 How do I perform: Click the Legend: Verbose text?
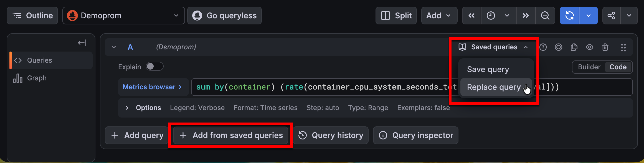point(197,108)
